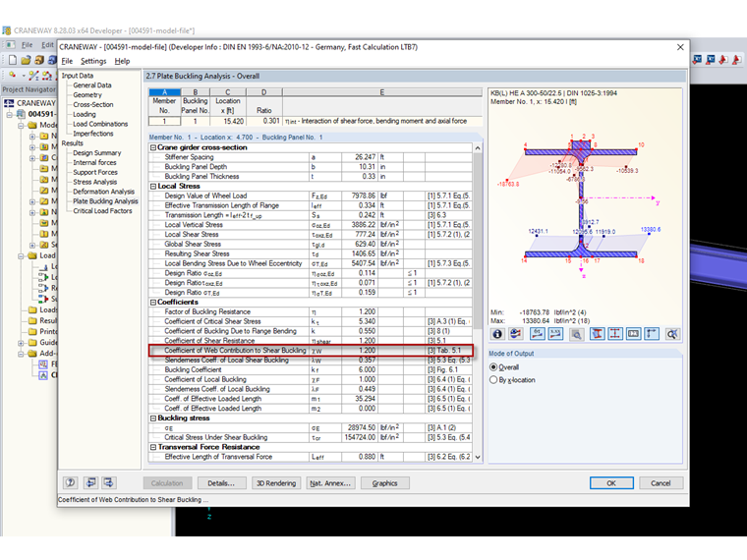
Task: Open General Data in the navigation tree
Action: click(92, 85)
